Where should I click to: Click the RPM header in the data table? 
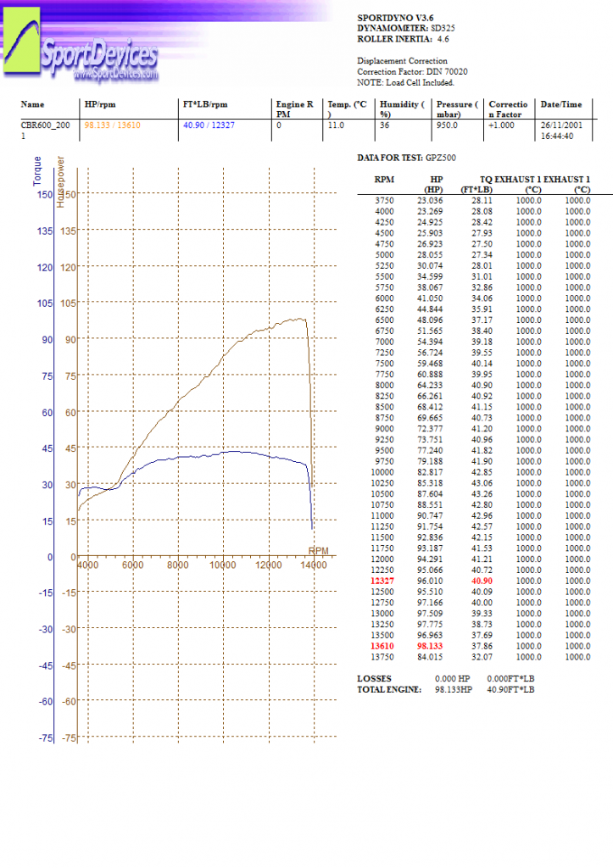[383, 180]
